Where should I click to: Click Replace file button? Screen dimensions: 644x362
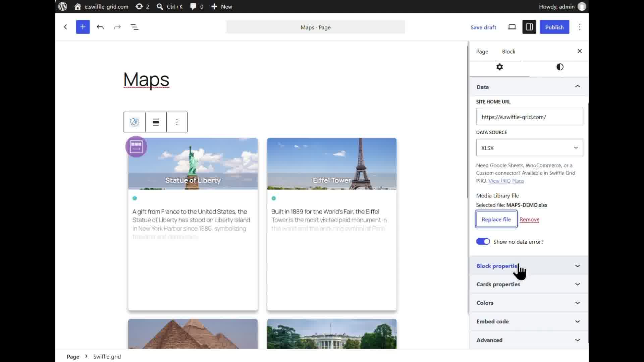point(496,219)
